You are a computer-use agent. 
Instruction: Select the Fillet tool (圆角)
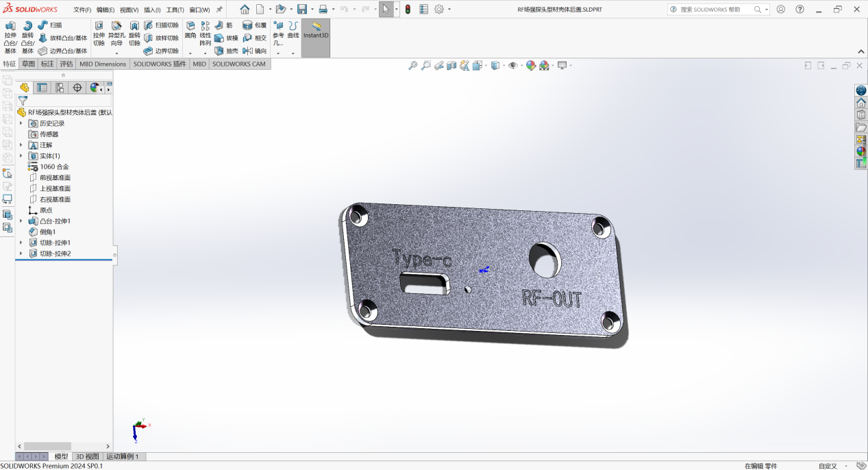click(190, 29)
